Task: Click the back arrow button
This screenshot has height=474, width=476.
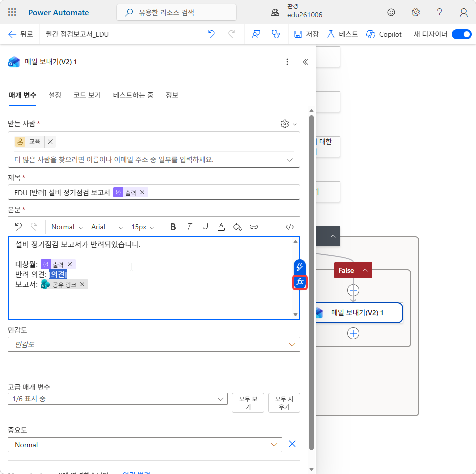Action: tap(20, 34)
